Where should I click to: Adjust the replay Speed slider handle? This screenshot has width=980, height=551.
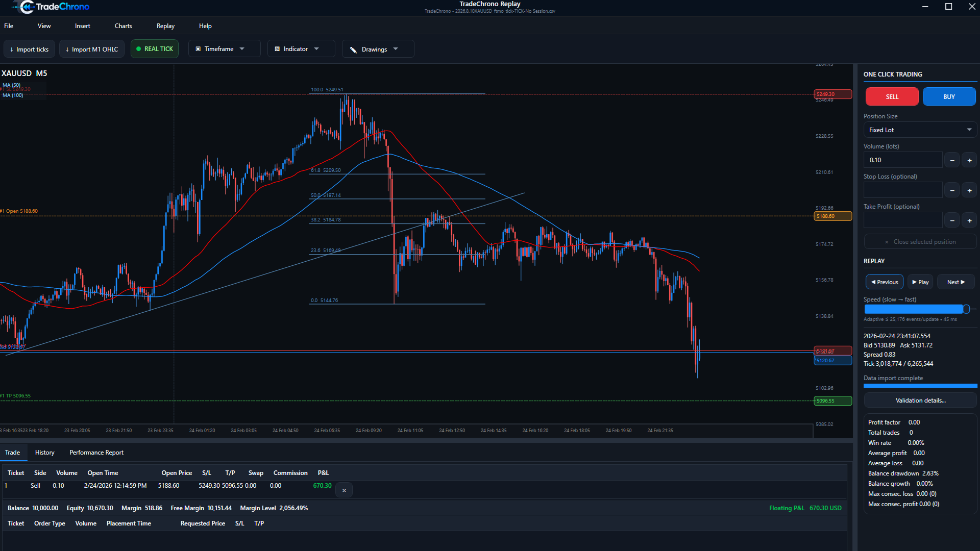pos(966,309)
